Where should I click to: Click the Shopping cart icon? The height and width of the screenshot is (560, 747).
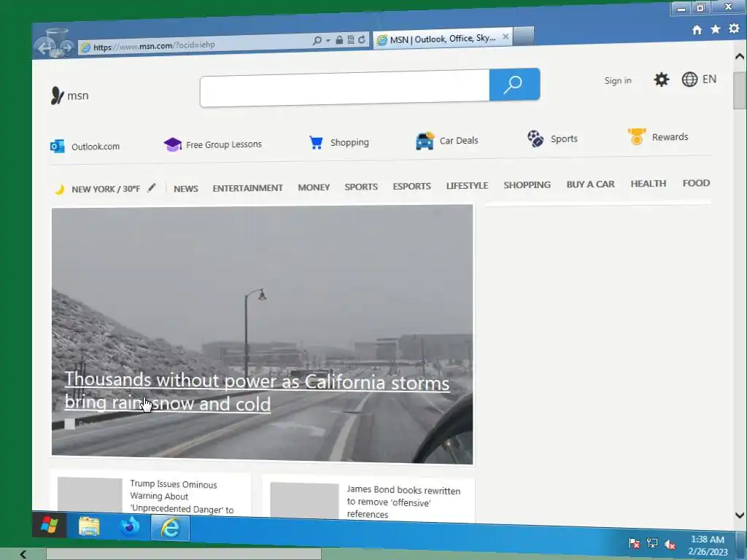pyautogui.click(x=316, y=142)
